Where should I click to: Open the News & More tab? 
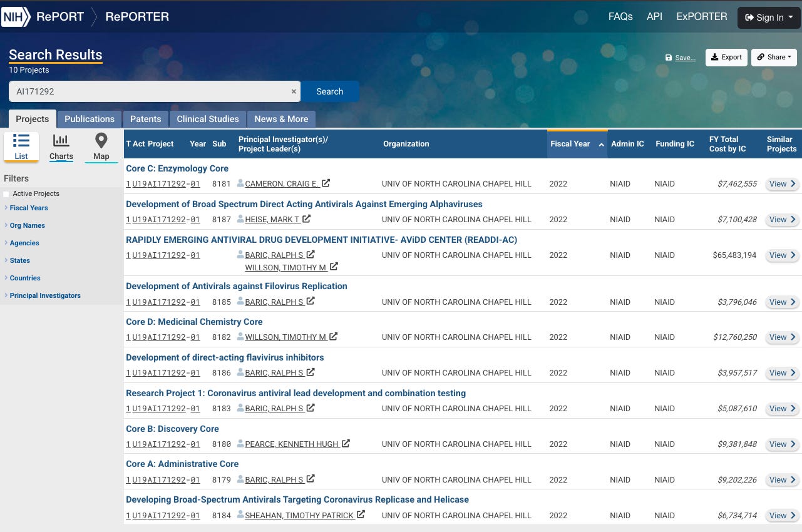[281, 119]
